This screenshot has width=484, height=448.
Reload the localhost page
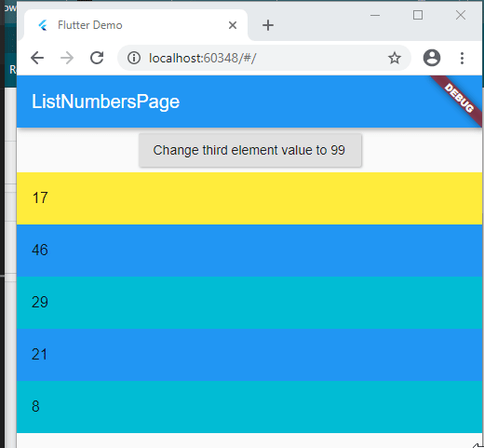click(x=97, y=58)
